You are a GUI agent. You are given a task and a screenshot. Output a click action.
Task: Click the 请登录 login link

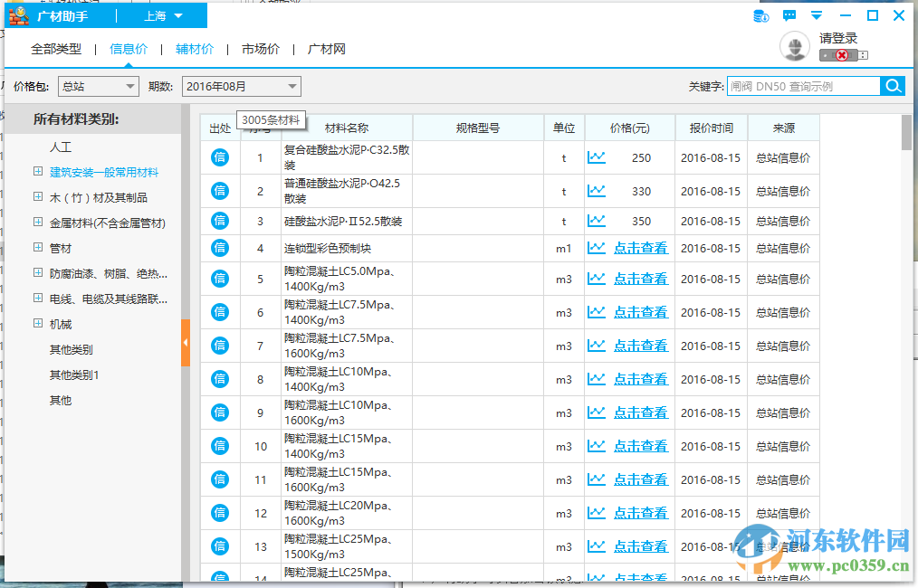838,40
